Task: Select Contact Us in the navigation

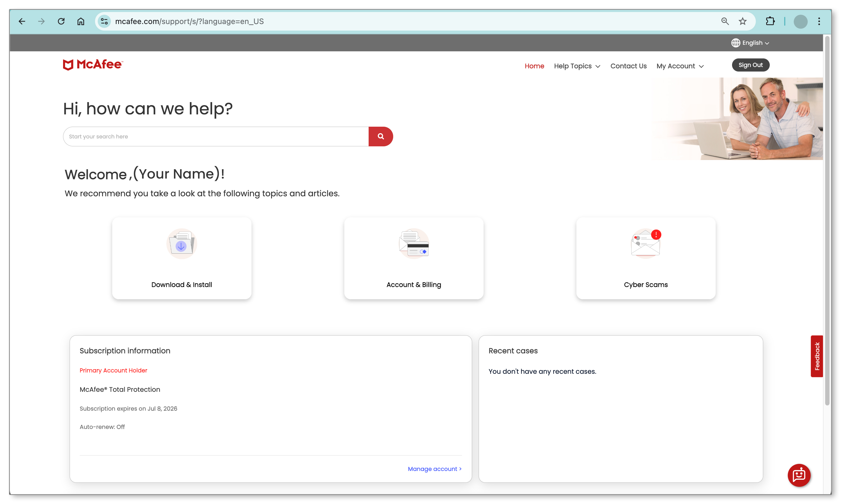Action: click(x=628, y=66)
